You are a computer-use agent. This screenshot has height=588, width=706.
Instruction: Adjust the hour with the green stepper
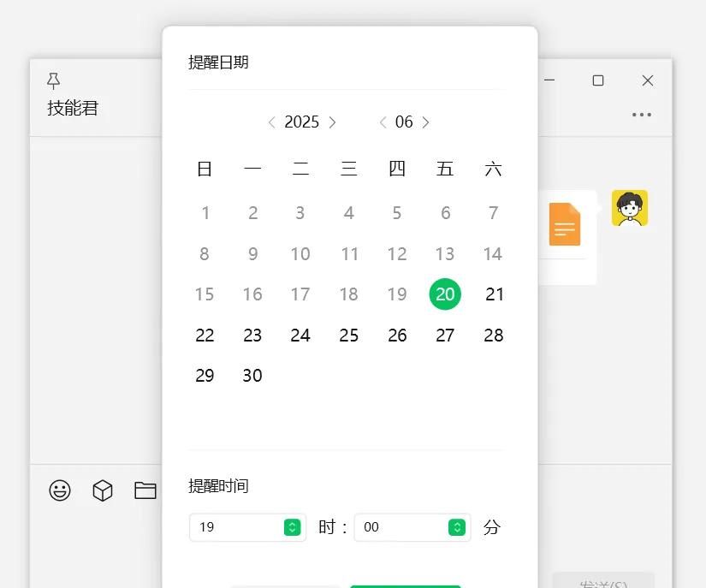pos(292,527)
